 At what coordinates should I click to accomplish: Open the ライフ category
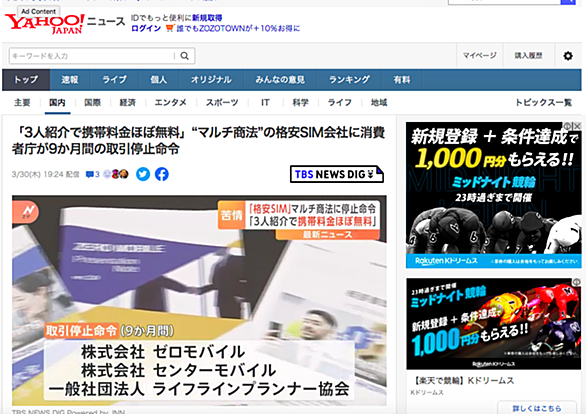point(339,102)
